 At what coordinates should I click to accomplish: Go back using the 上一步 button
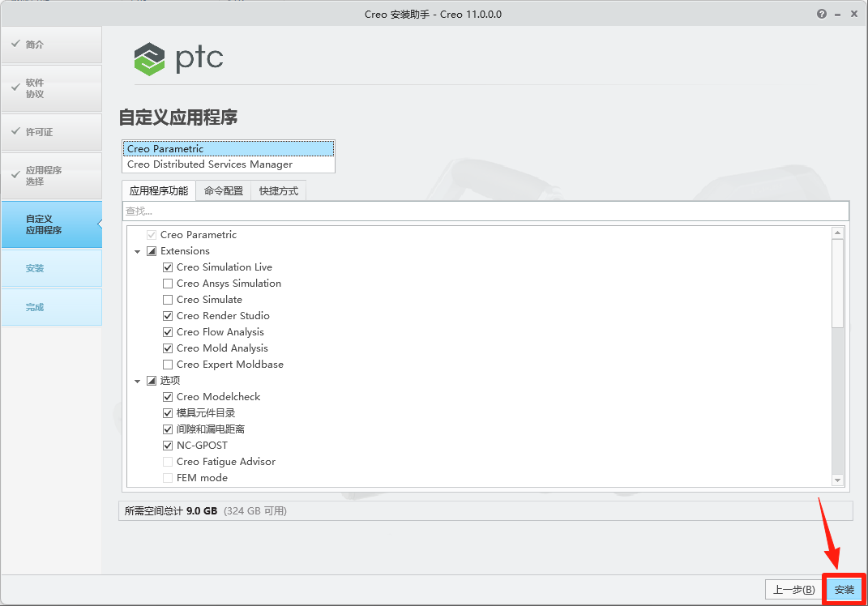pyautogui.click(x=792, y=590)
